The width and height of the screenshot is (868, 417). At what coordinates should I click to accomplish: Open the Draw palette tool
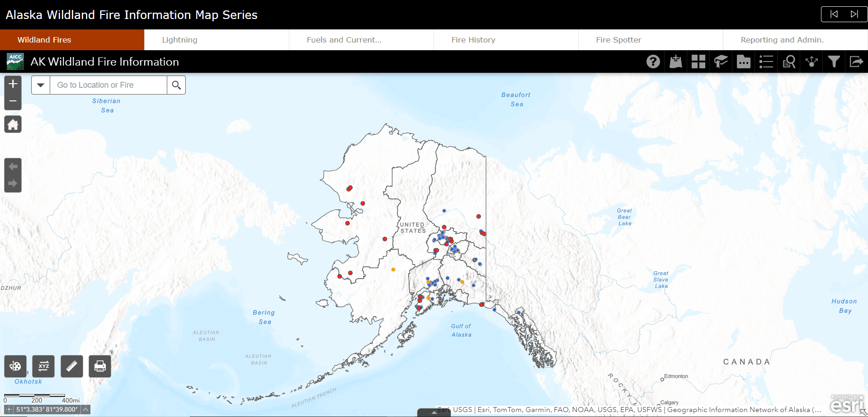click(x=15, y=366)
